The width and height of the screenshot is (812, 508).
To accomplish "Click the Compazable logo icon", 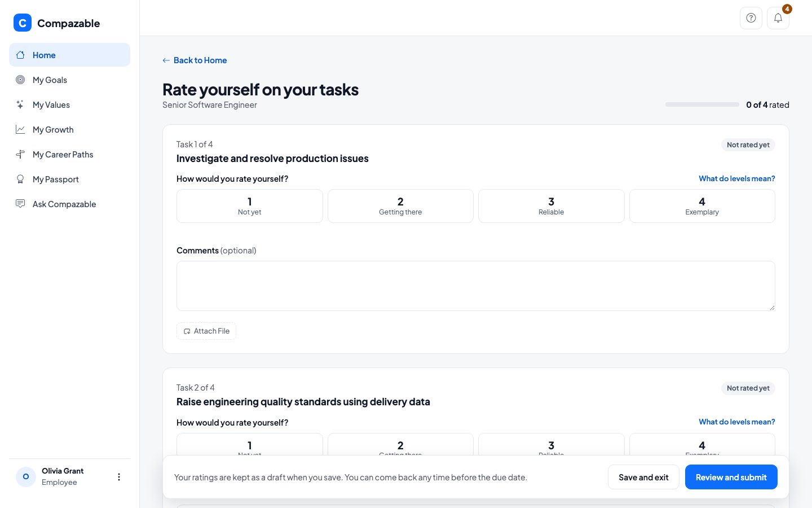I will pyautogui.click(x=23, y=23).
